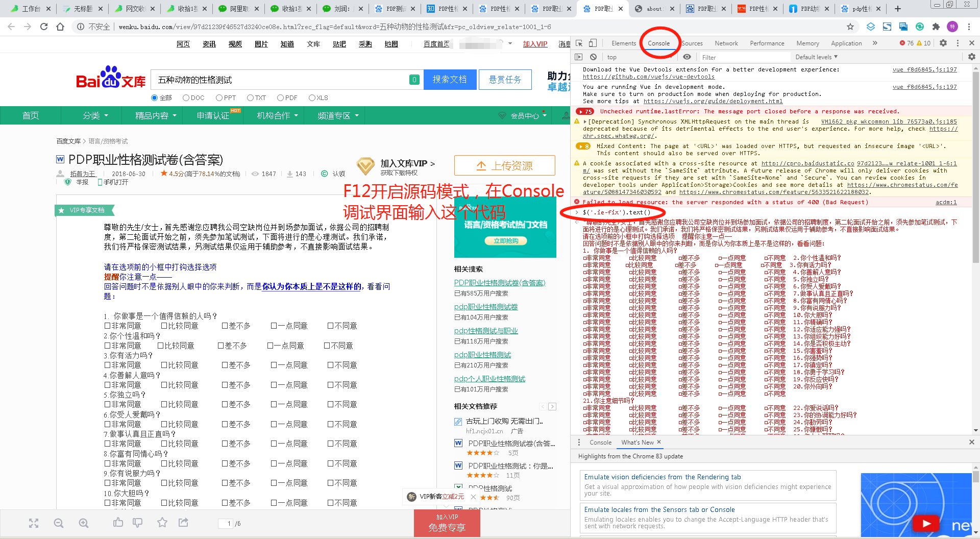Show more DevTools tabs chevron

click(875, 43)
